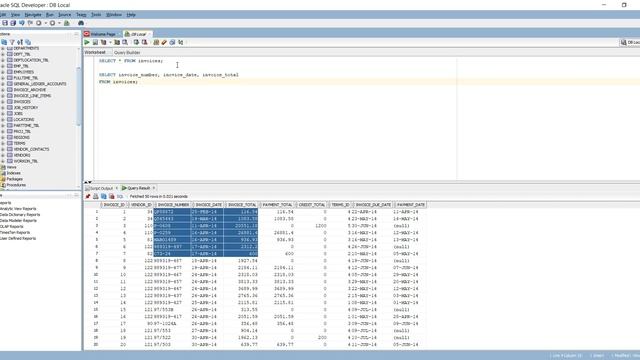Screen dimensions: 640x360
Task: Click the Save All icon in main toolbar
Action: pyautogui.click(x=13, y=23)
